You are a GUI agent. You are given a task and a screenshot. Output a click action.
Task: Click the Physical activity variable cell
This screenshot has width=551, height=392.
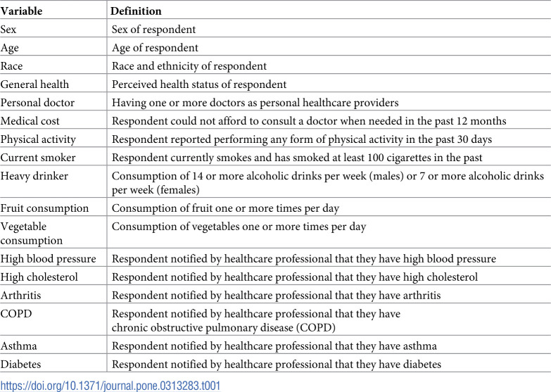(x=37, y=139)
